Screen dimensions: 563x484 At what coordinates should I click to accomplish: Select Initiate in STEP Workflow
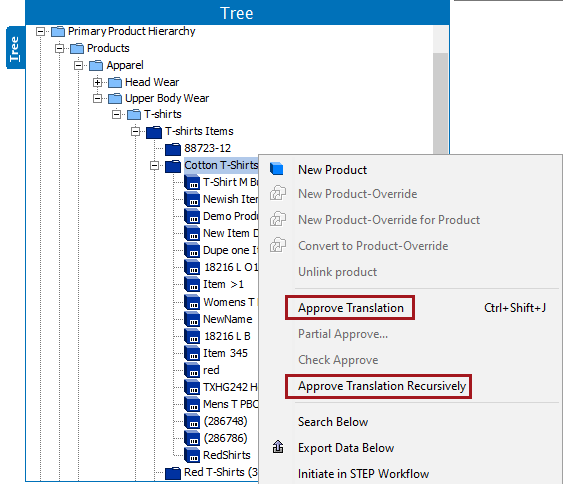point(363,474)
